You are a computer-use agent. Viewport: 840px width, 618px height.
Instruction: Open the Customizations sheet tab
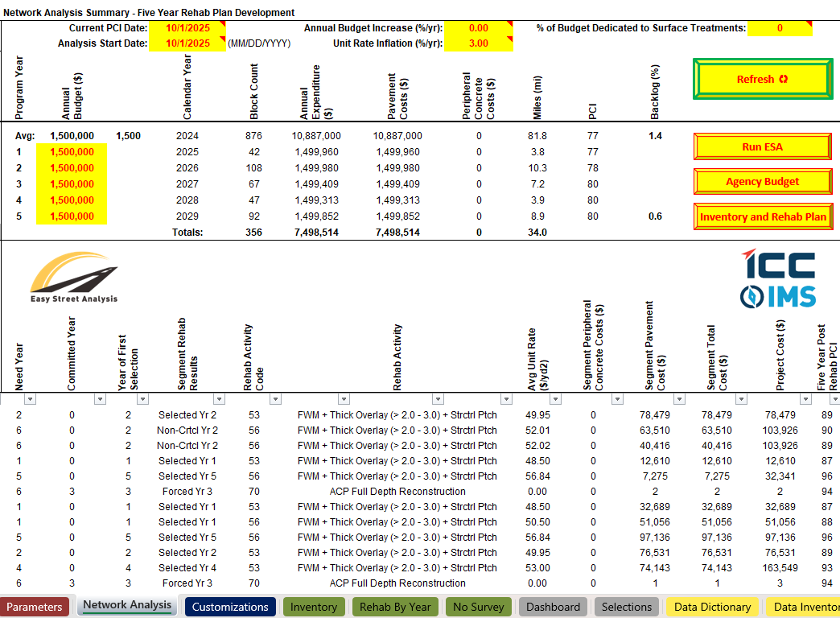(x=230, y=607)
